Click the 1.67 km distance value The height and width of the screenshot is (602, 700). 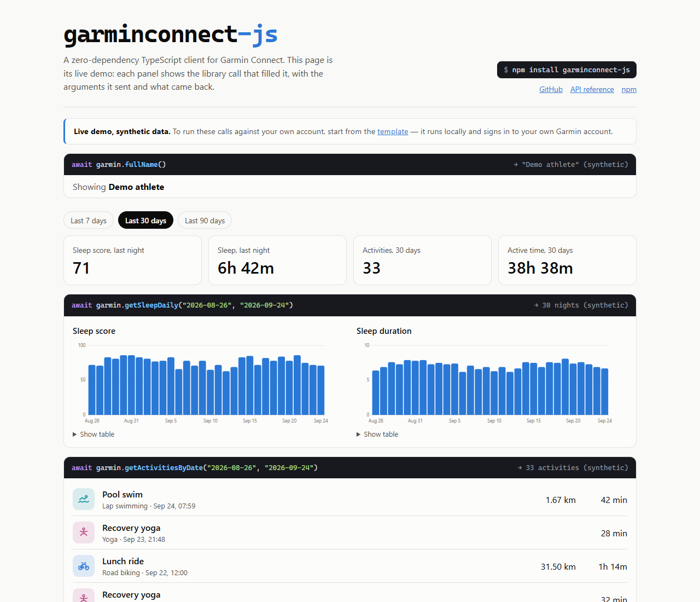pos(561,500)
